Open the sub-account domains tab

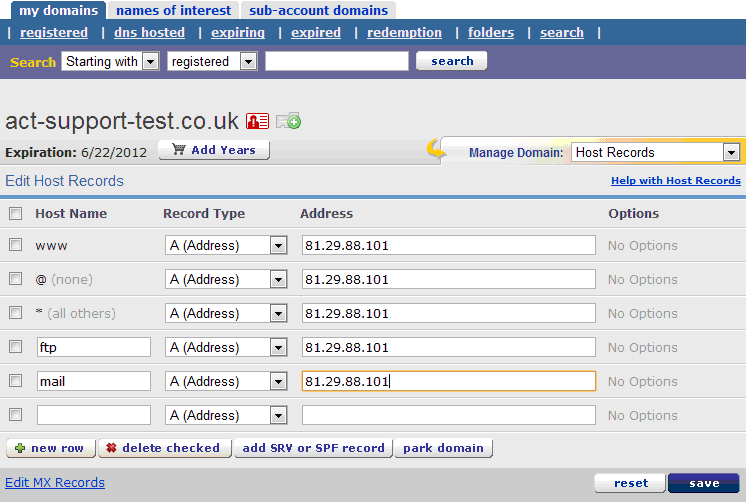[318, 11]
